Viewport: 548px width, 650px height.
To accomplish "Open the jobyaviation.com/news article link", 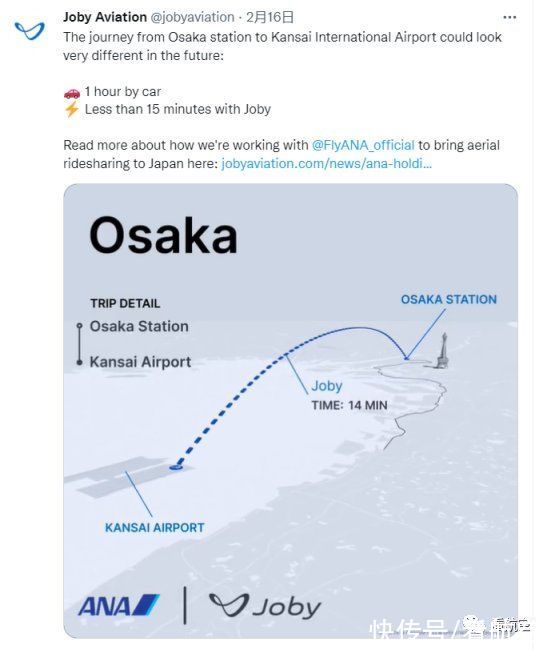I will (x=327, y=163).
